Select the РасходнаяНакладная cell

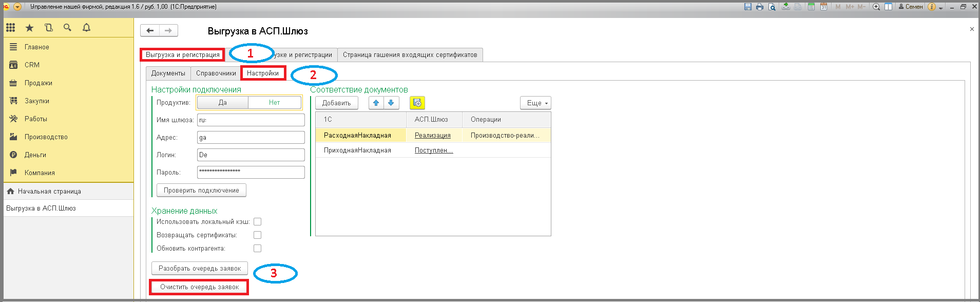361,135
